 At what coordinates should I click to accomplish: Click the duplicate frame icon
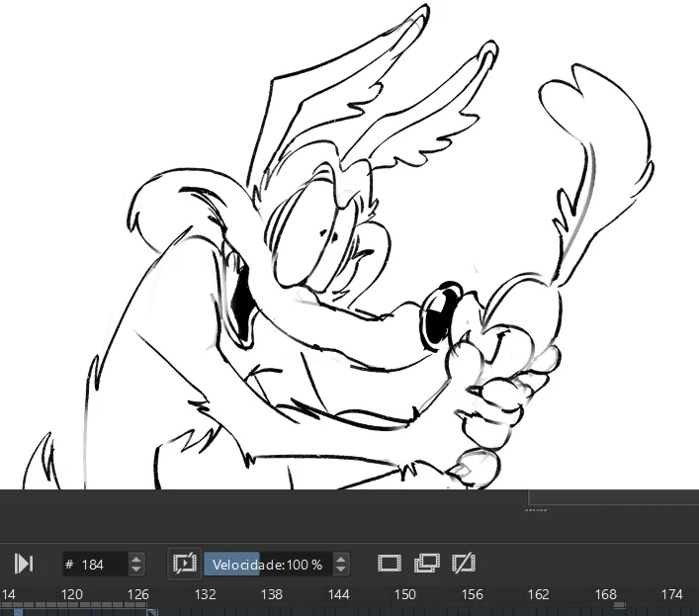click(427, 564)
